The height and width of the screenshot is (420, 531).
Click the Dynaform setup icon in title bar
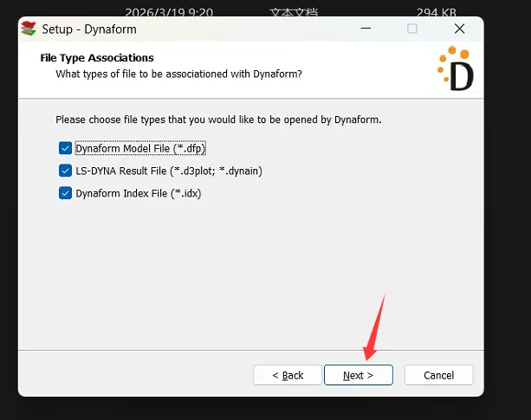pyautogui.click(x=29, y=29)
